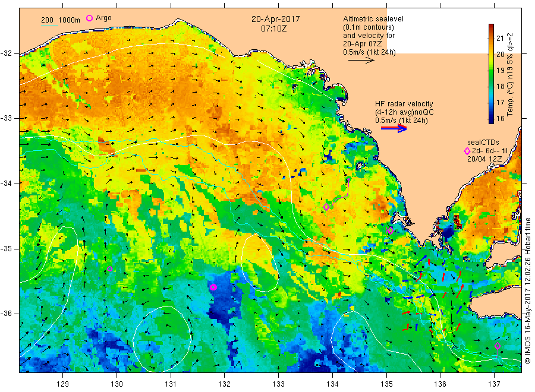Click the temperature color bar legend
The height and width of the screenshot is (392, 535).
coord(491,74)
